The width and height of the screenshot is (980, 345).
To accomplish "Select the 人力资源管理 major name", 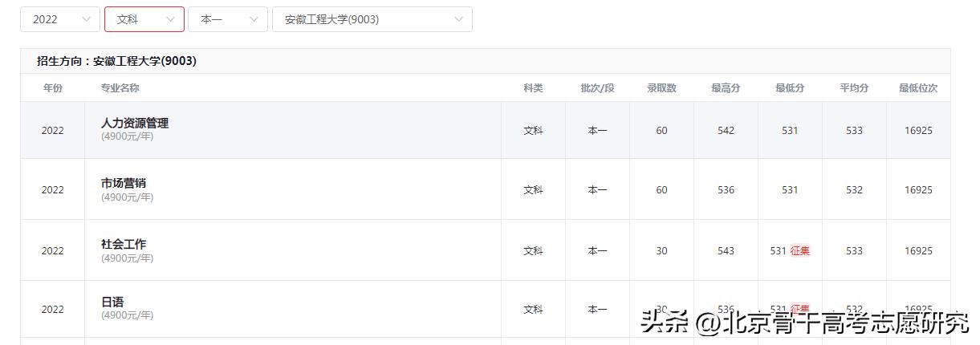I will point(135,123).
